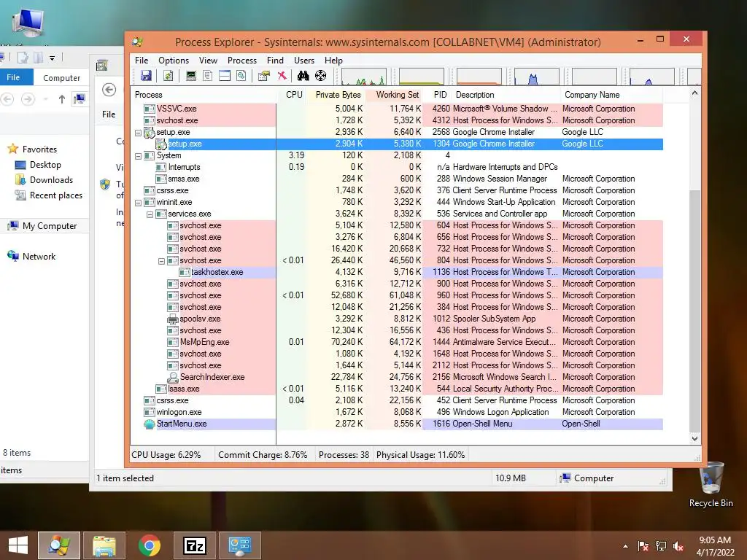Click Physical Usage 11.60% status entry
This screenshot has height=560, width=747.
420,455
